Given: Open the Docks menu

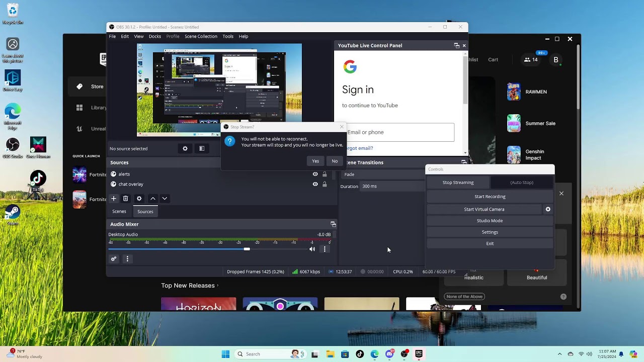Looking at the screenshot, I should coord(155,36).
